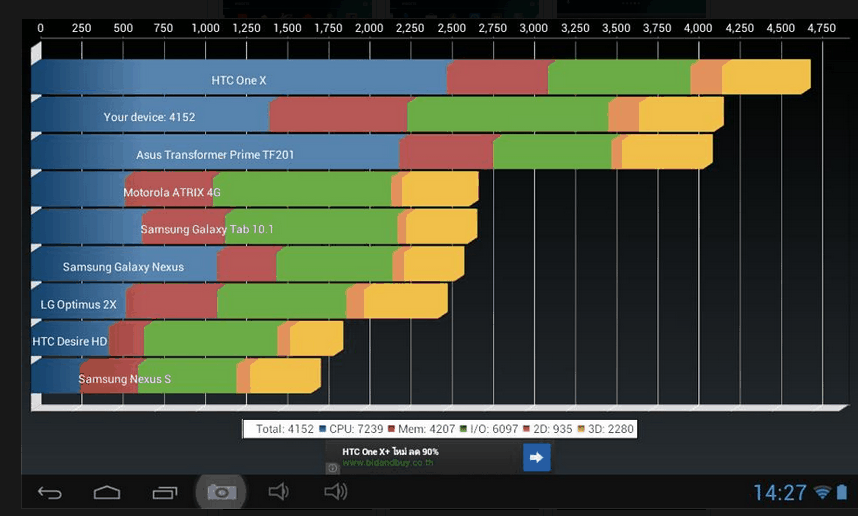Click the 2D legend swatch
The width and height of the screenshot is (858, 516).
pos(526,428)
